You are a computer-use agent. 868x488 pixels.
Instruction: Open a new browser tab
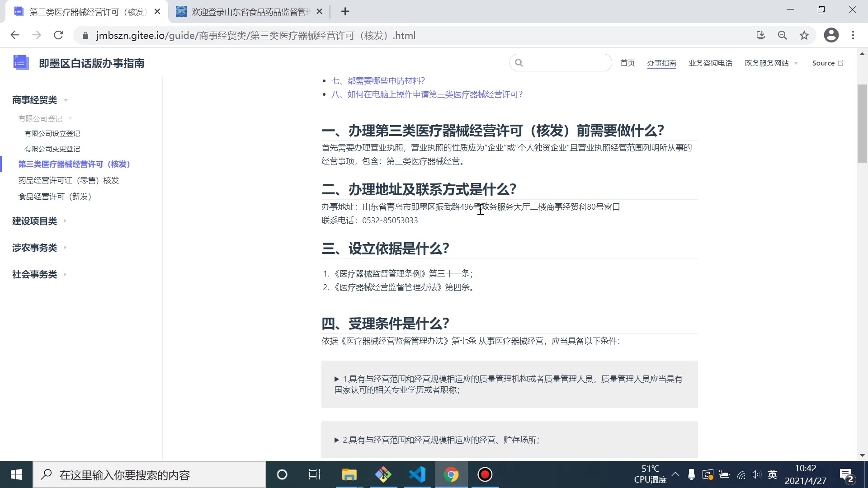[x=345, y=12]
